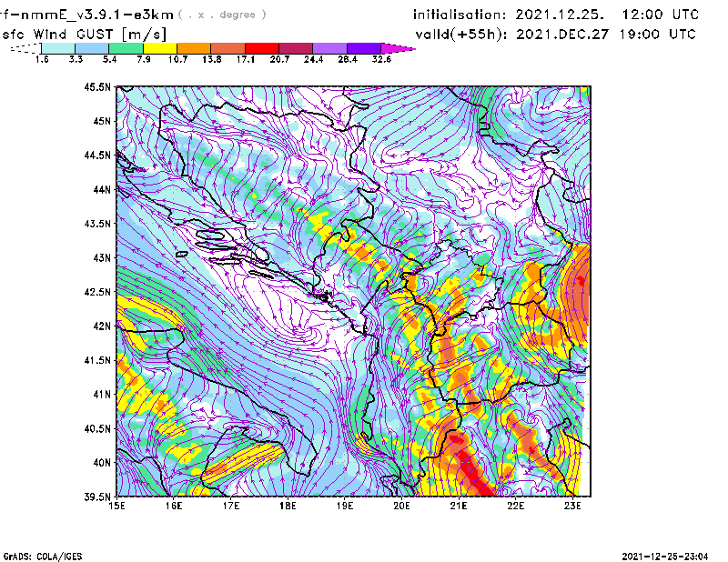The image size is (728, 562).
Task: Click the 44N latitude label
Action: coord(102,189)
